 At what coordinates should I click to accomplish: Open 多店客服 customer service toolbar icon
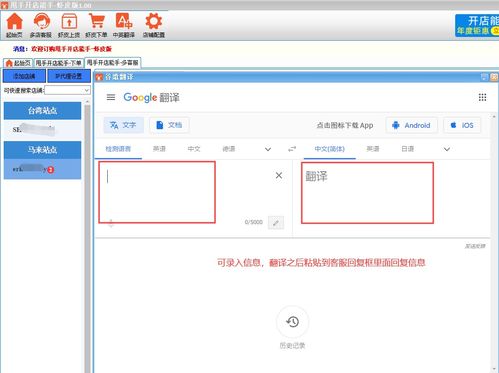41,26
